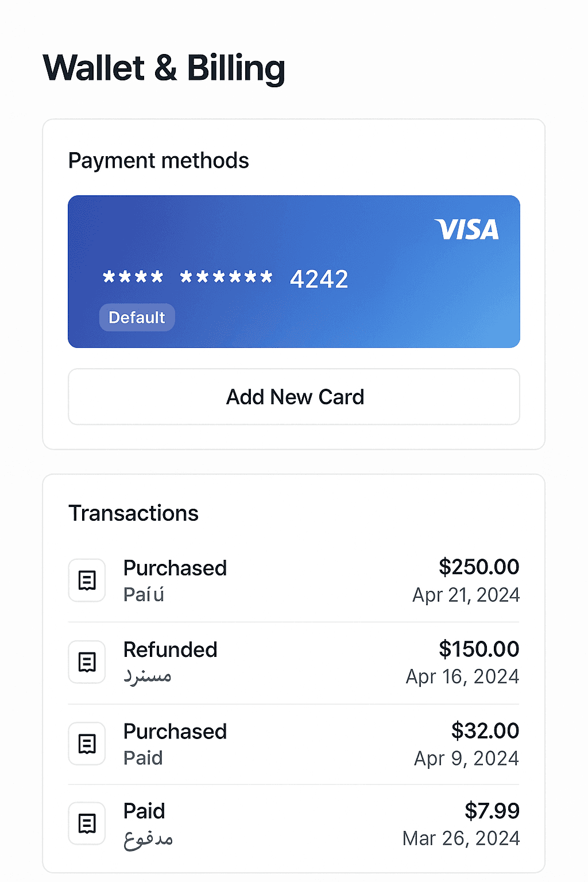Click the Default badge on the card

(x=136, y=317)
